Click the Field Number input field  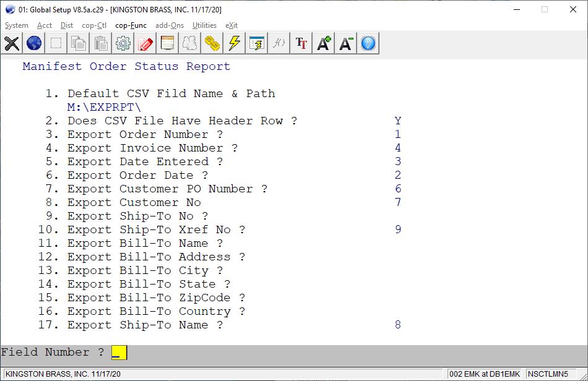119,353
